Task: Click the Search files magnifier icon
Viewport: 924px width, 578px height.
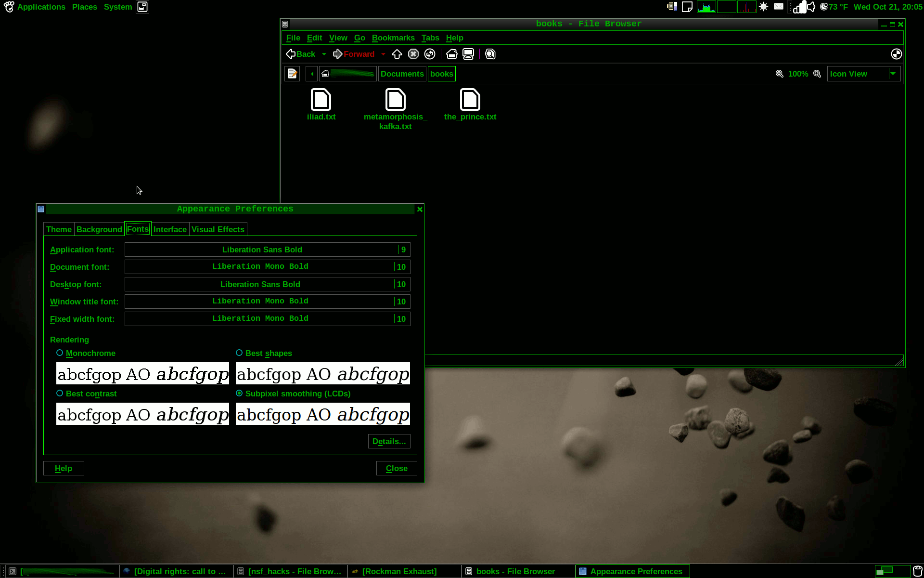Action: (x=490, y=54)
